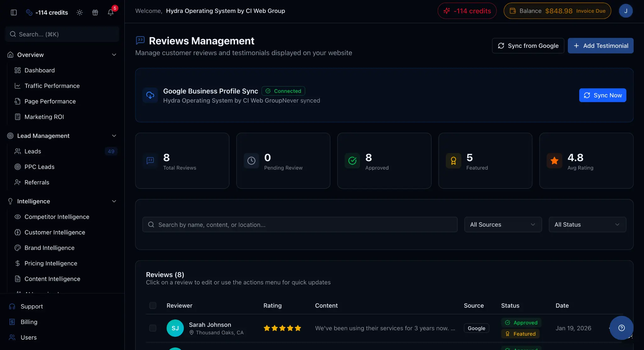Click the Reviews Management title icon
Viewport: 644px width, 350px height.
pyautogui.click(x=140, y=40)
